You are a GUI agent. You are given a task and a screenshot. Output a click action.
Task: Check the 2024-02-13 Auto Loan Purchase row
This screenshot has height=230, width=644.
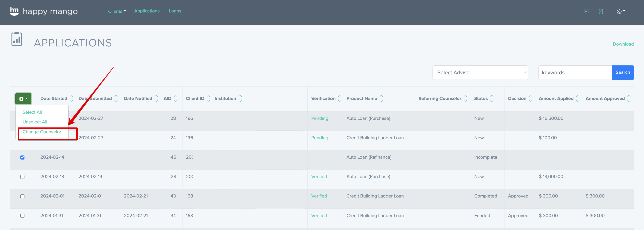23,177
